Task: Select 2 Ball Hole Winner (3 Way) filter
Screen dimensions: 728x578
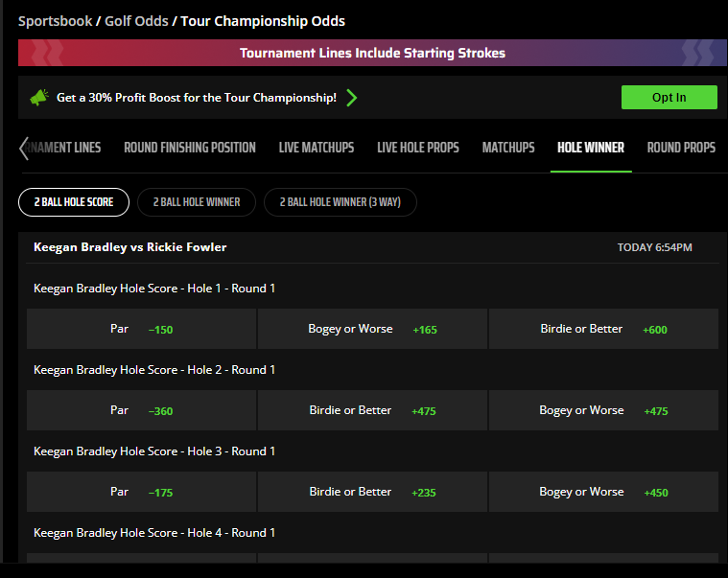Action: click(x=341, y=202)
